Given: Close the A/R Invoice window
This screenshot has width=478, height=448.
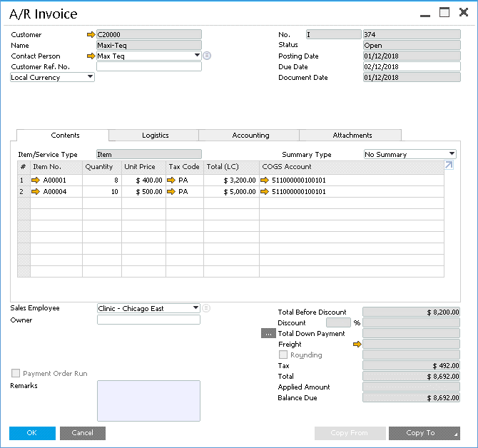Looking at the screenshot, I should 464,13.
